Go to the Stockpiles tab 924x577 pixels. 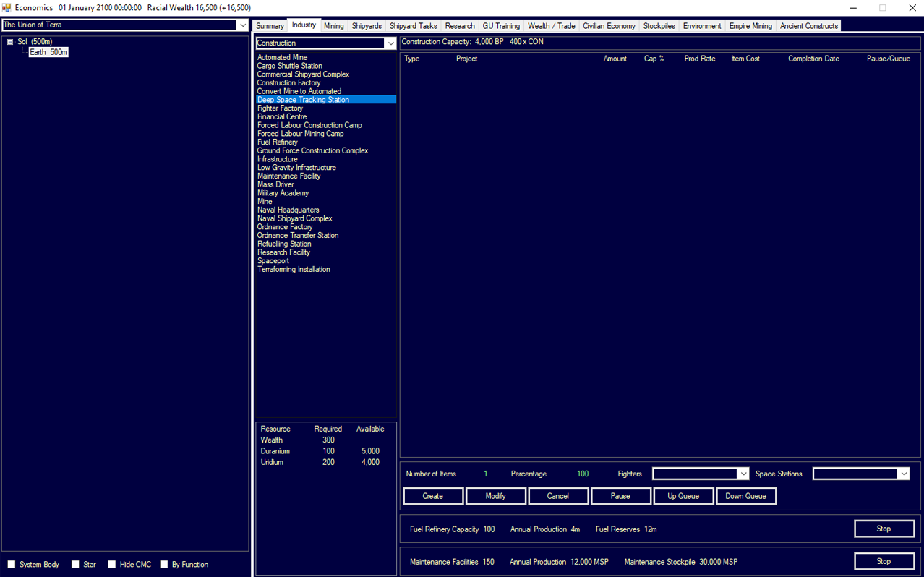click(x=659, y=26)
